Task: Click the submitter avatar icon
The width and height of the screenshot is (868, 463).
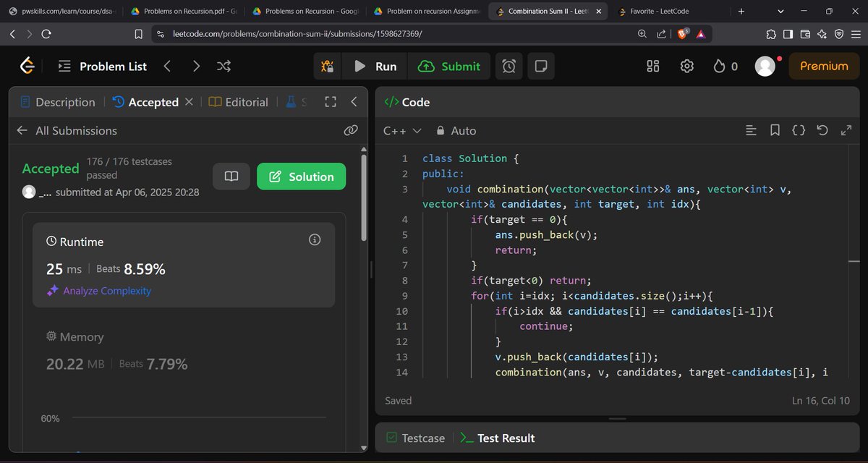Action: (x=29, y=192)
